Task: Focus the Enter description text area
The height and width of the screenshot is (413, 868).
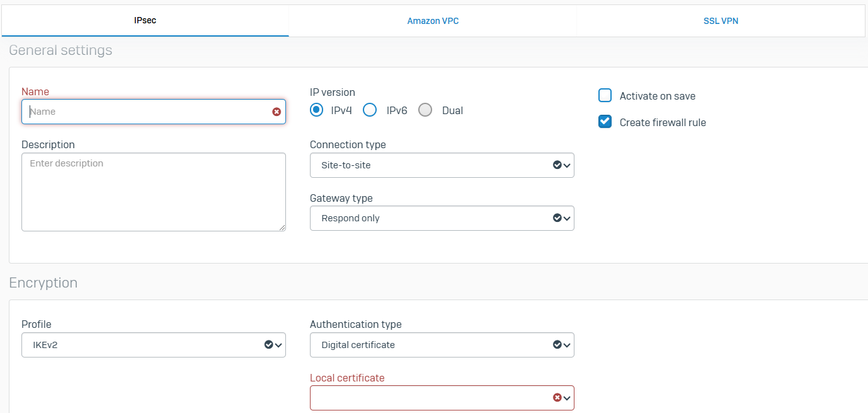Action: pyautogui.click(x=153, y=192)
